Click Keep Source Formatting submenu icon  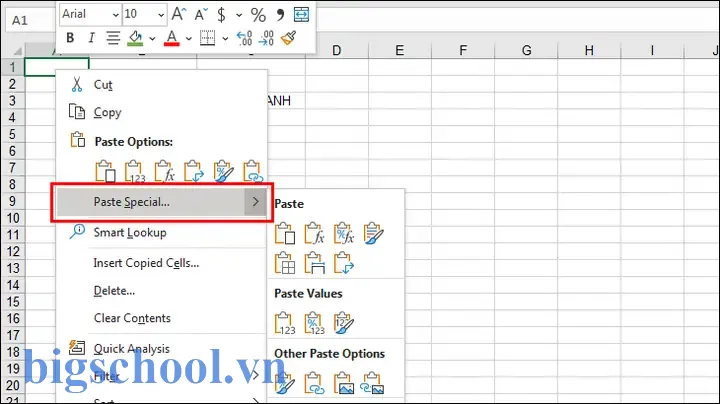(x=373, y=233)
